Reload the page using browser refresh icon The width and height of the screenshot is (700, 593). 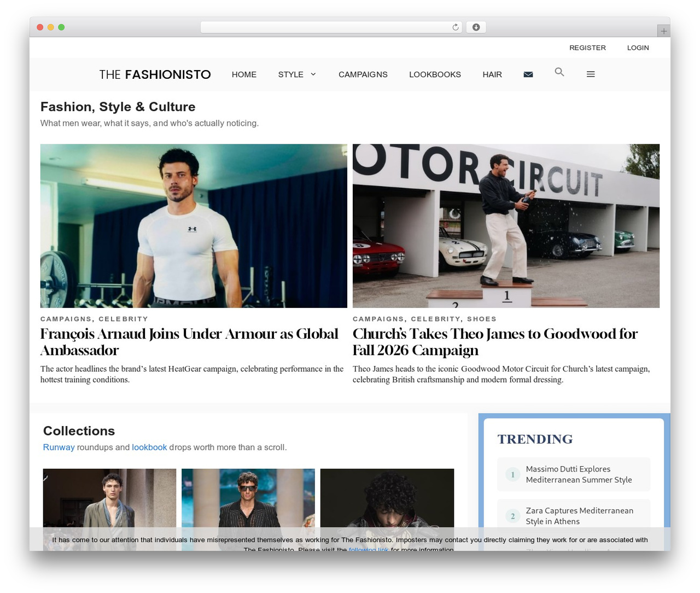point(456,27)
